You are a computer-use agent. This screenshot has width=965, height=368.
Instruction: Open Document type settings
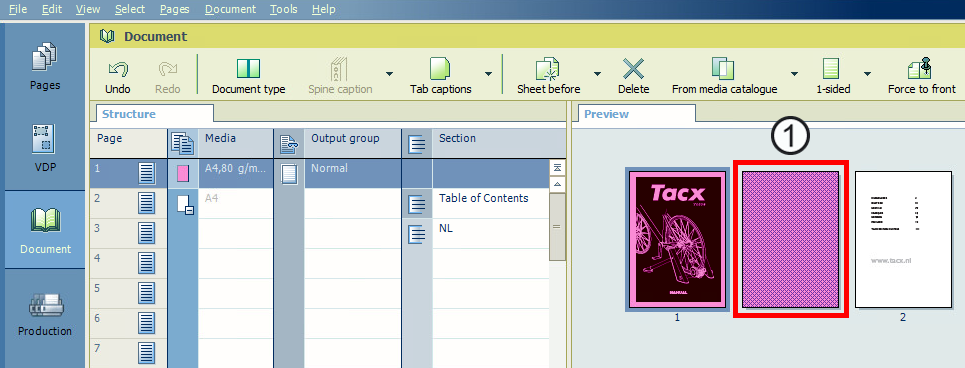click(249, 76)
